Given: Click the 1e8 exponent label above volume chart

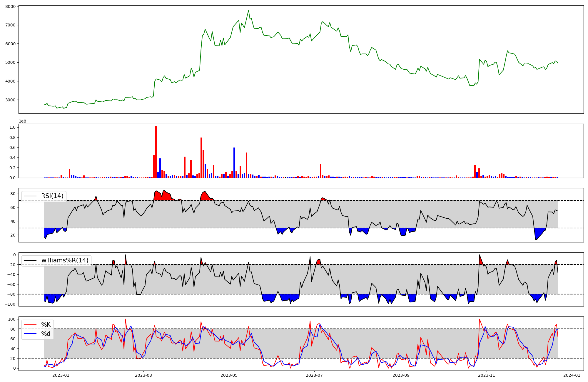Looking at the screenshot, I should click(22, 121).
